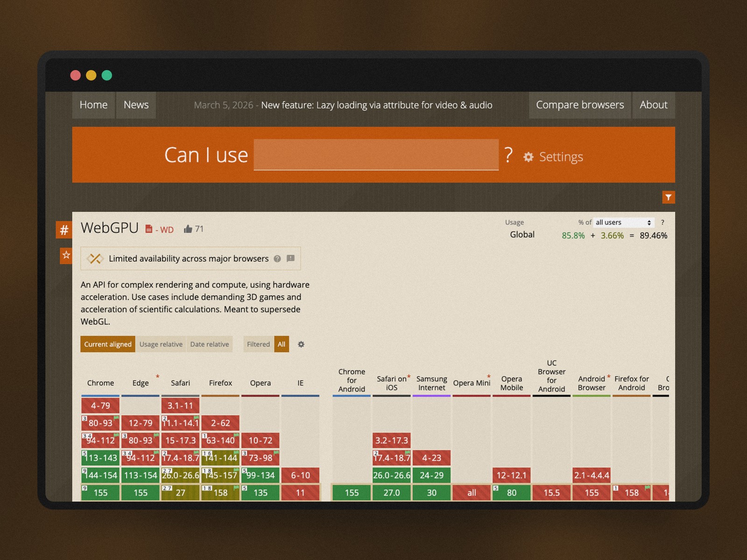Click the help icon beside Limited availability
Screen dimensions: 747x560
277,259
